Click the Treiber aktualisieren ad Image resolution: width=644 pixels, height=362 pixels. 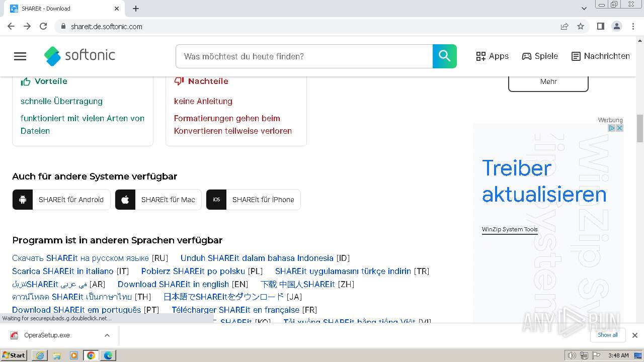coord(544,181)
